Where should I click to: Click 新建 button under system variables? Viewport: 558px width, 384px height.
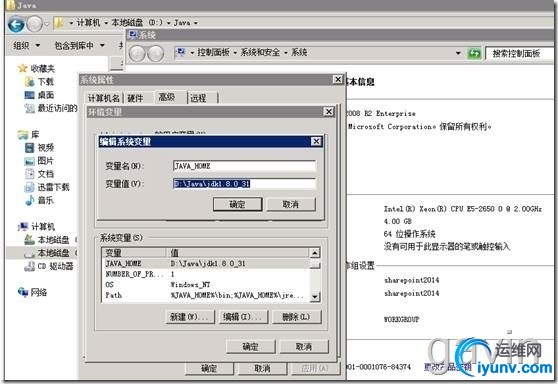coord(190,317)
